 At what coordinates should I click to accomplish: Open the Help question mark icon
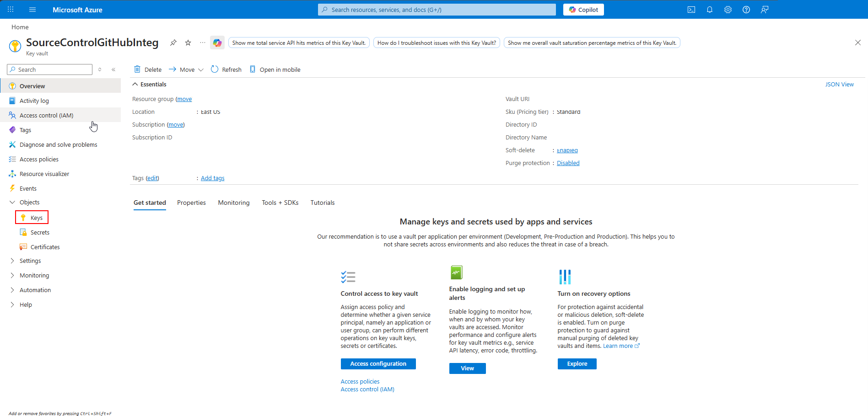746,10
